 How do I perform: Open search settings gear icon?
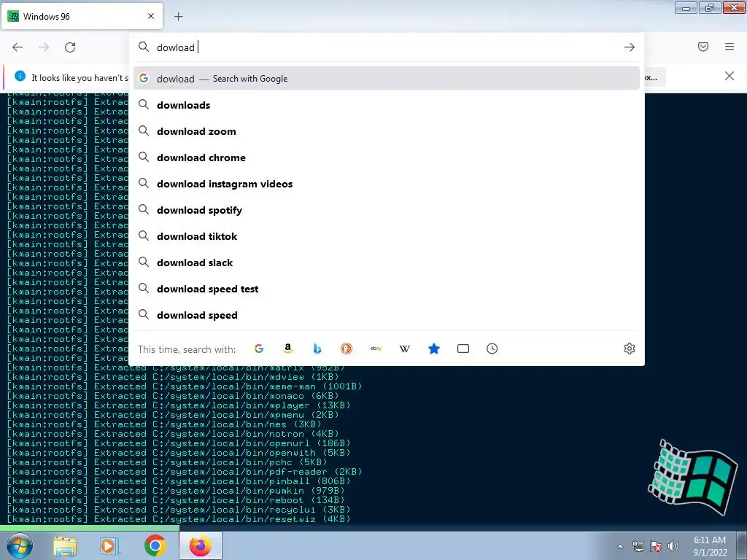pos(630,349)
